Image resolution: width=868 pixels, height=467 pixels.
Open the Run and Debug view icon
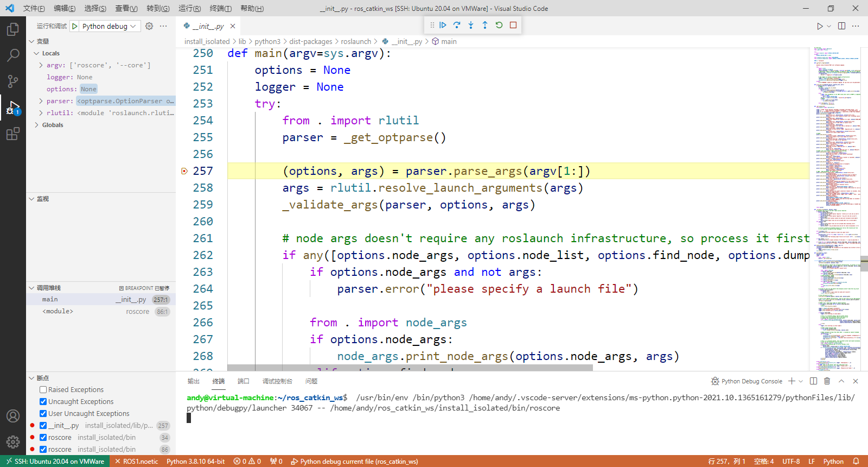[13, 108]
